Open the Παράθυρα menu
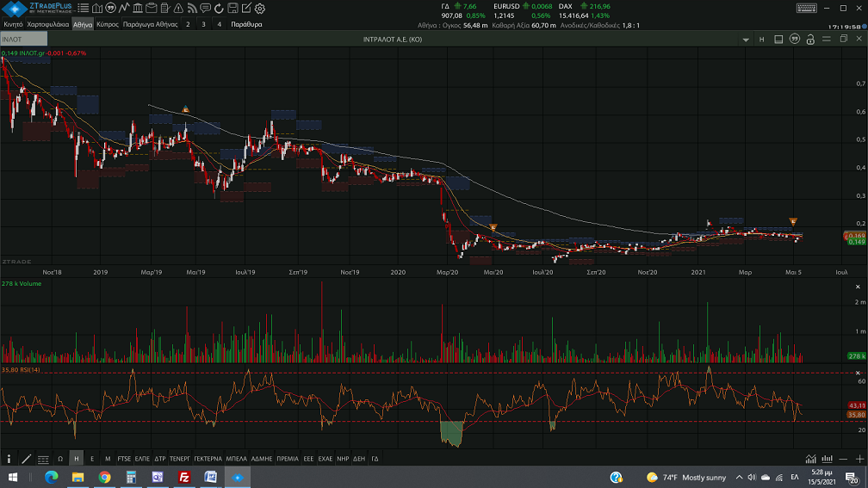 tap(247, 25)
